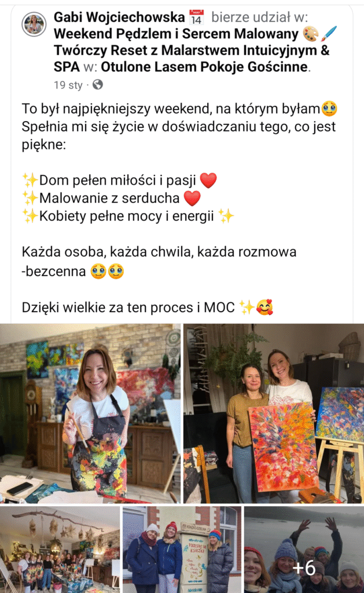
Task: Open Gabi Wojciechowska profile name link
Action: point(119,17)
